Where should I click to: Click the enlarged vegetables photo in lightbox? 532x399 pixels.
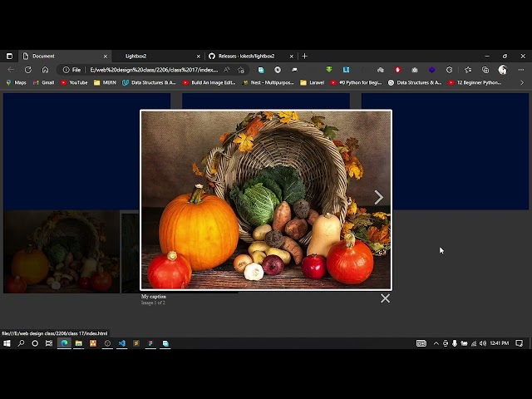[266, 199]
